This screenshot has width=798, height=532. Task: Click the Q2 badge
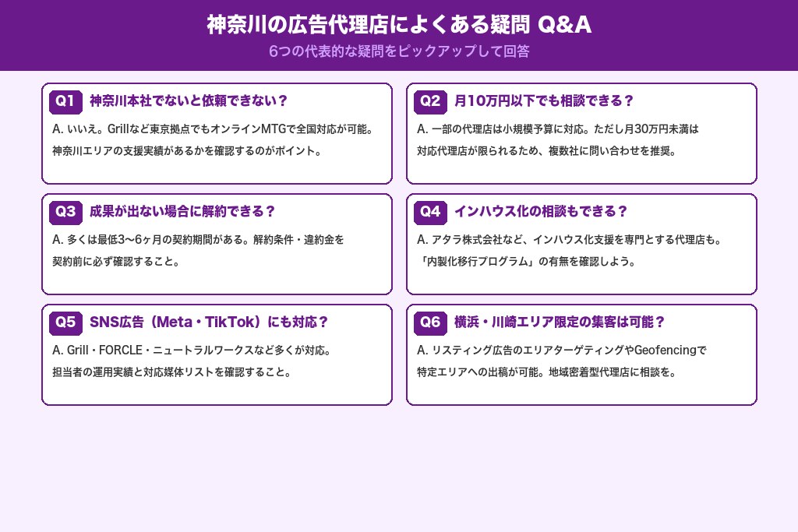430,101
